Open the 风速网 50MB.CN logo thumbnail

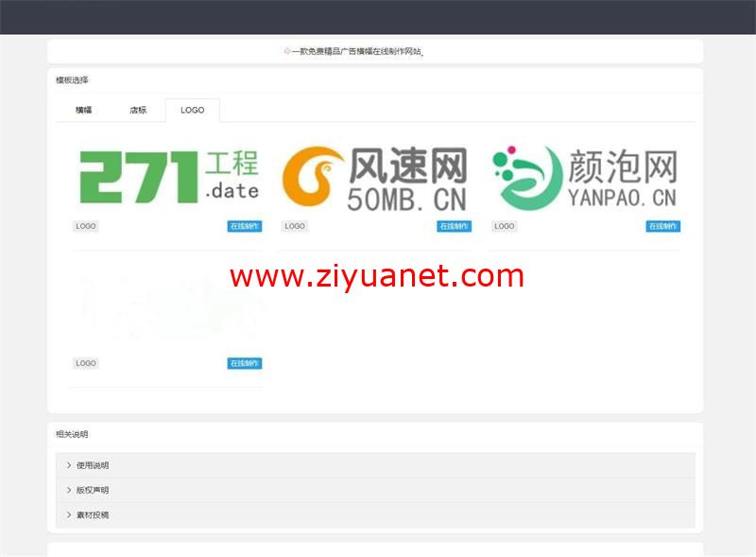point(375,178)
